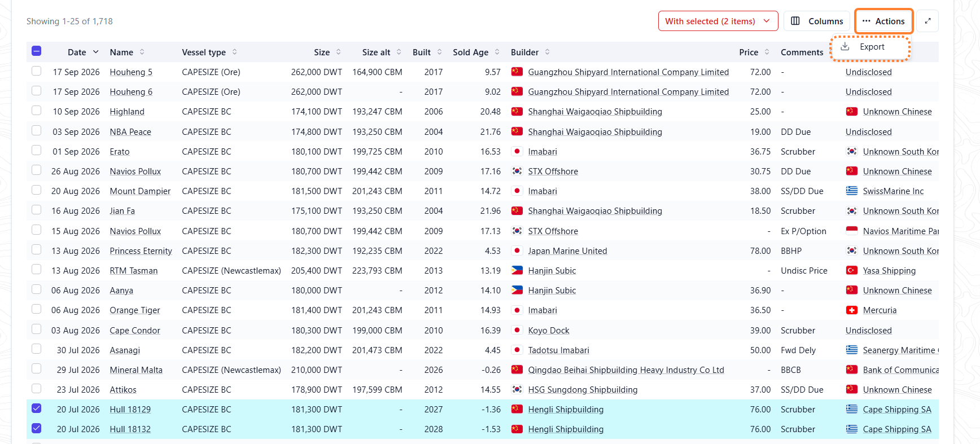This screenshot has height=444, width=980.
Task: Click the Comments column header
Action: click(x=802, y=52)
